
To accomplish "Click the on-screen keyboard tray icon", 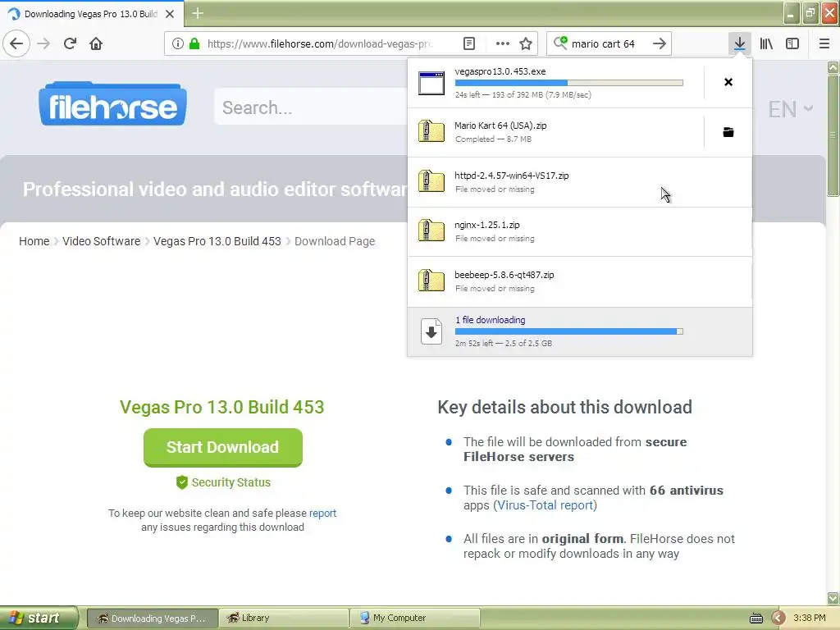I will (x=756, y=619).
